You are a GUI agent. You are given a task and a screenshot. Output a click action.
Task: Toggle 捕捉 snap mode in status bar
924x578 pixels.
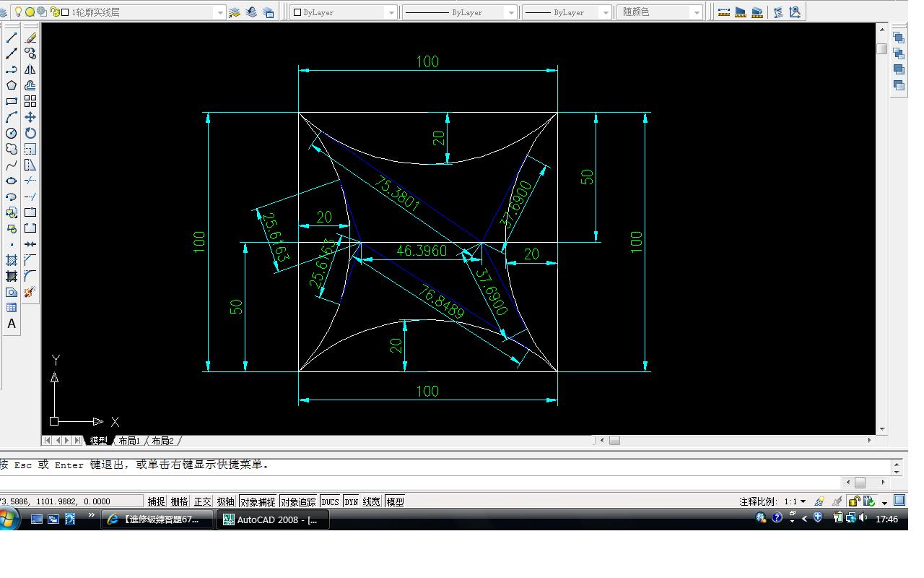156,501
